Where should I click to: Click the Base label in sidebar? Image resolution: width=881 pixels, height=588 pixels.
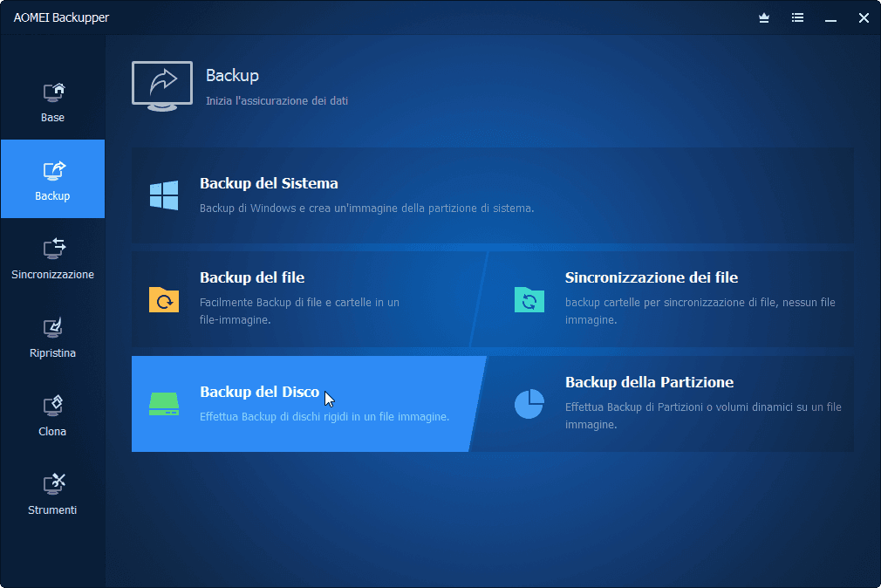point(53,118)
